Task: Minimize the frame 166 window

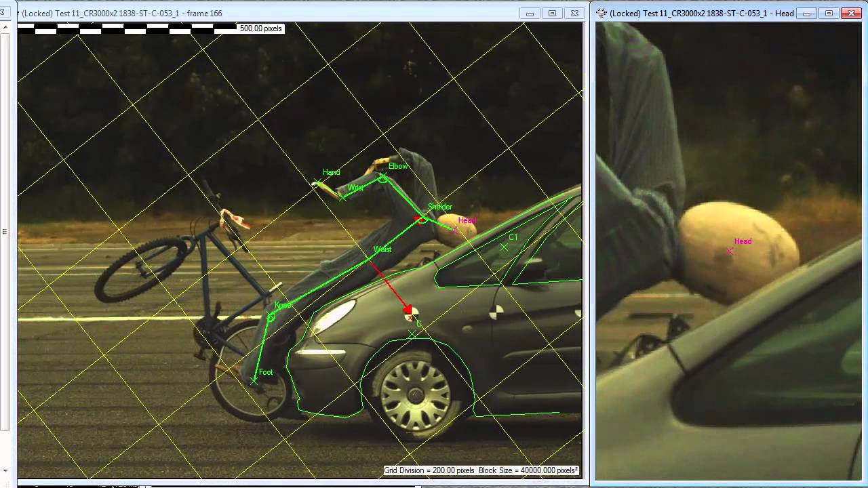Action: [x=530, y=13]
